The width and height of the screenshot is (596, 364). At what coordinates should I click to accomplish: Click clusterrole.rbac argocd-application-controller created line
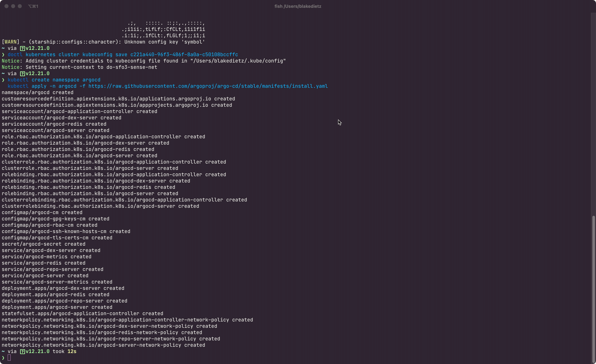(x=114, y=162)
